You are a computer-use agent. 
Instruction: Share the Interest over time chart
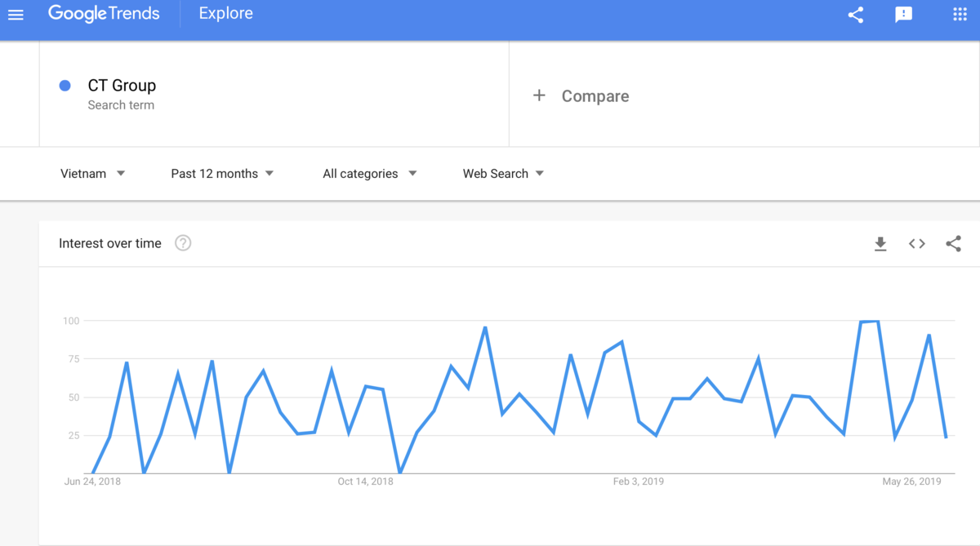coord(953,243)
